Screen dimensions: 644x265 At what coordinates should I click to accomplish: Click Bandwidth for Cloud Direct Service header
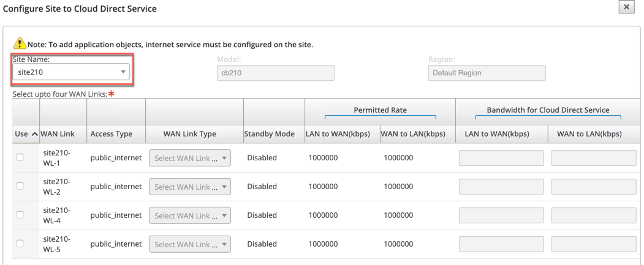[548, 110]
